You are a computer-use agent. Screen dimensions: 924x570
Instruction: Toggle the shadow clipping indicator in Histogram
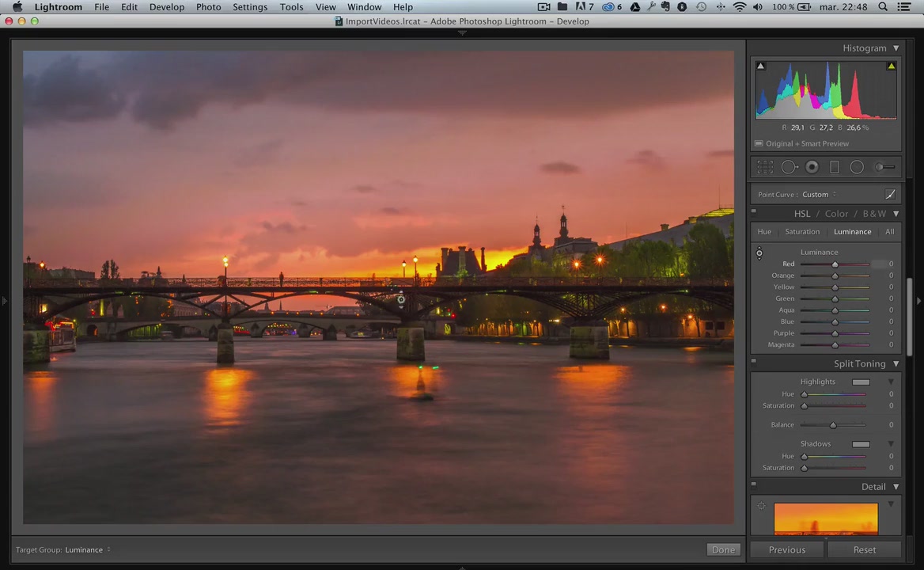761,66
